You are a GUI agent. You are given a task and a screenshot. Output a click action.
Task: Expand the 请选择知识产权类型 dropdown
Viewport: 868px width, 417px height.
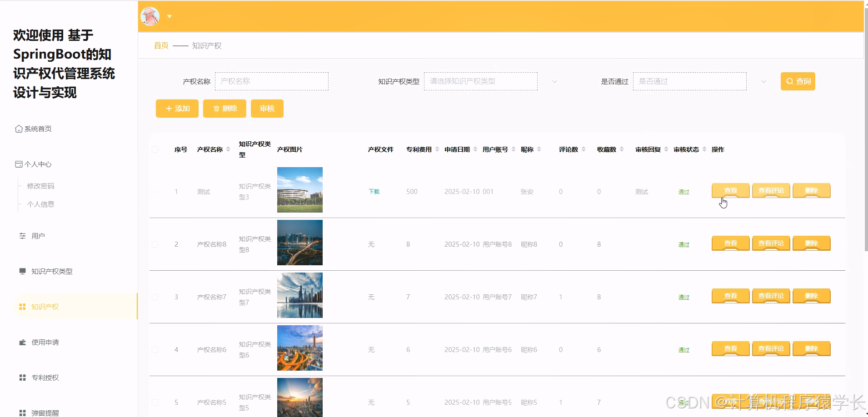pos(480,81)
